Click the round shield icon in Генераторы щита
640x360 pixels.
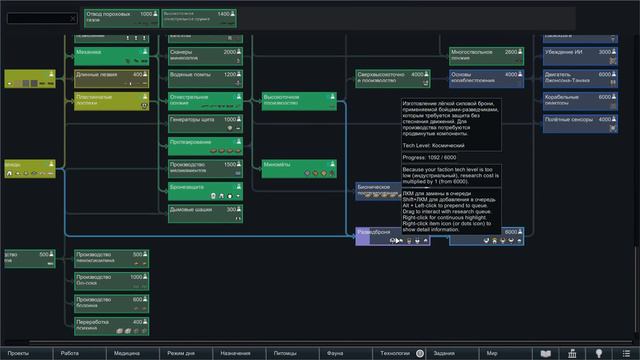230,128
